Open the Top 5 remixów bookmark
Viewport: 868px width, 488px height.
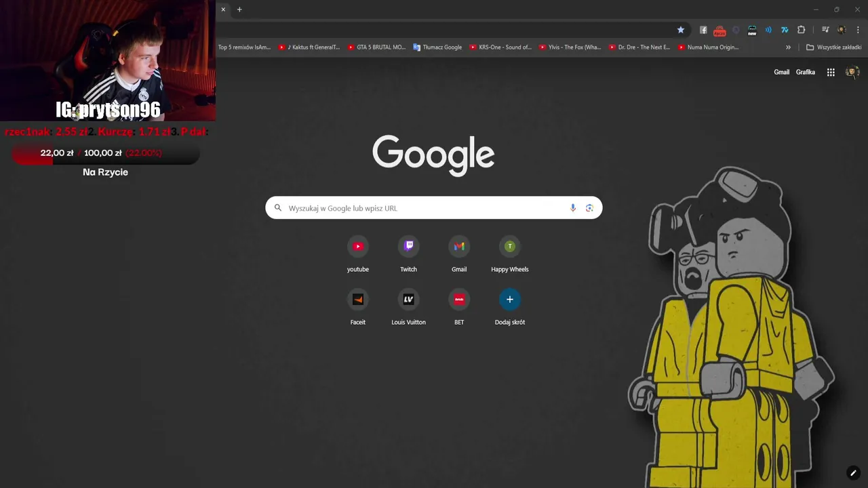click(244, 47)
